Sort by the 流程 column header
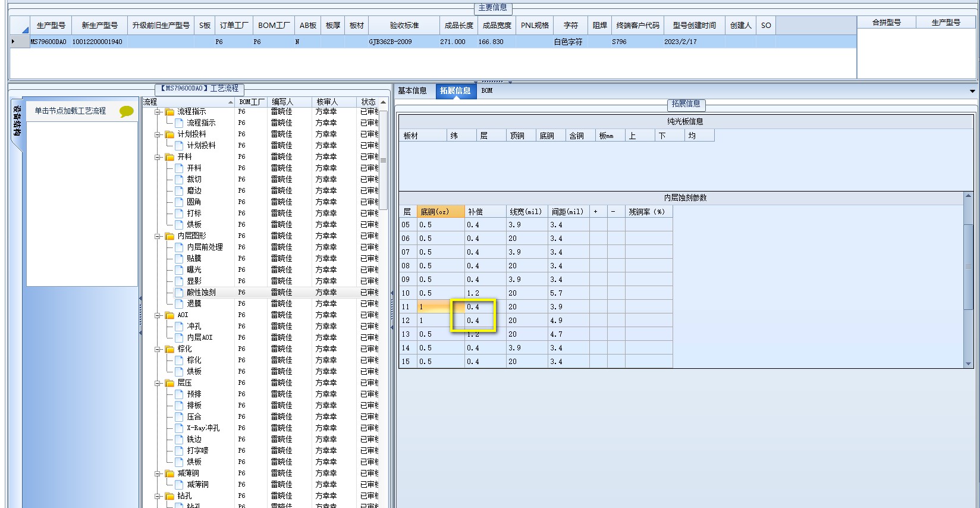Viewport: 980px width, 508px height. pyautogui.click(x=189, y=102)
